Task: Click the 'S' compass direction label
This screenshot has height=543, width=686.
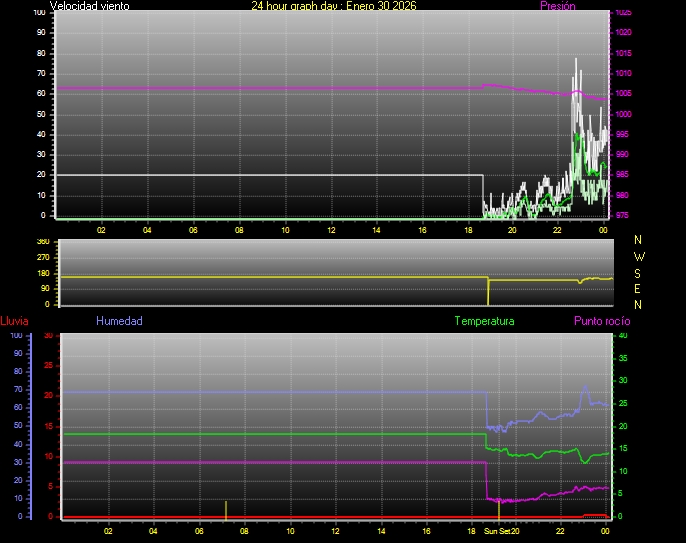Action: 639,272
